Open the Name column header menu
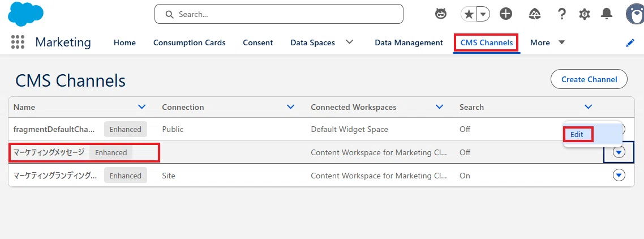The image size is (644, 239). [141, 107]
